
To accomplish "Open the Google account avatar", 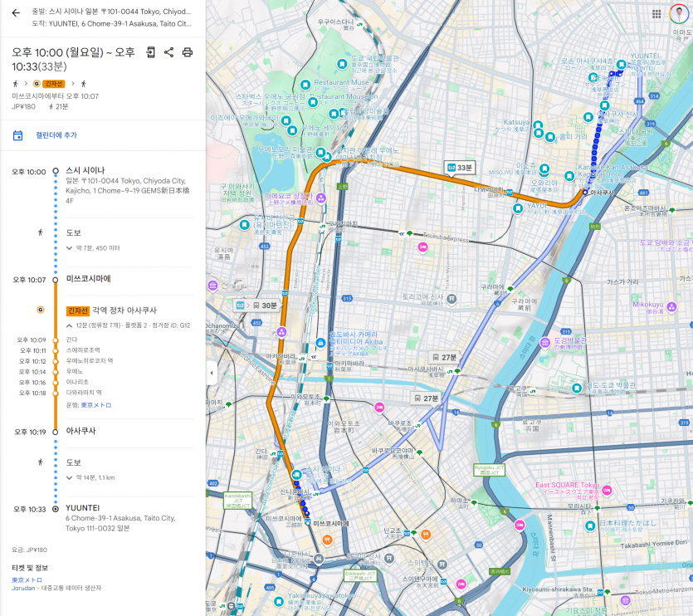I will [x=678, y=14].
